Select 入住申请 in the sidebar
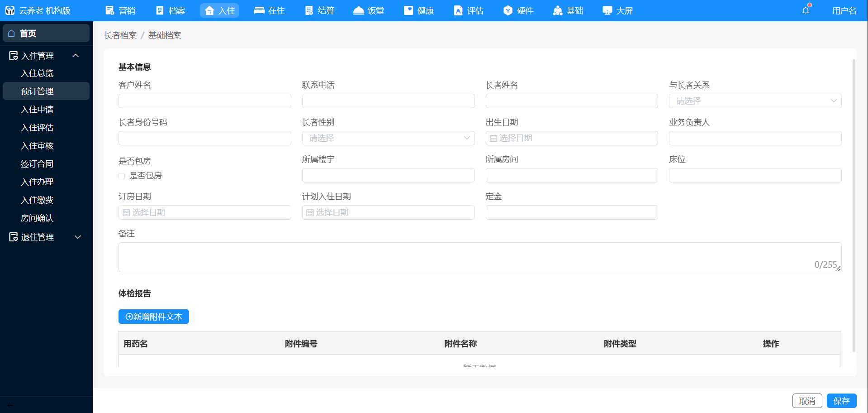This screenshot has height=413, width=868. point(37,110)
